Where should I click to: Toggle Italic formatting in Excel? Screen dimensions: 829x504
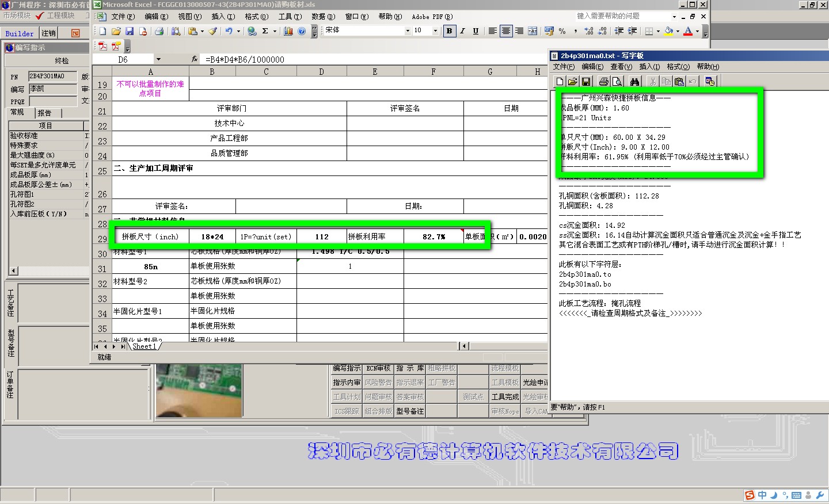pyautogui.click(x=462, y=31)
